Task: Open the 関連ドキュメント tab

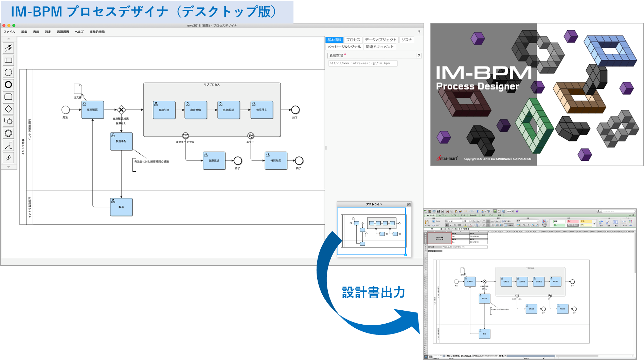Action: (x=380, y=47)
